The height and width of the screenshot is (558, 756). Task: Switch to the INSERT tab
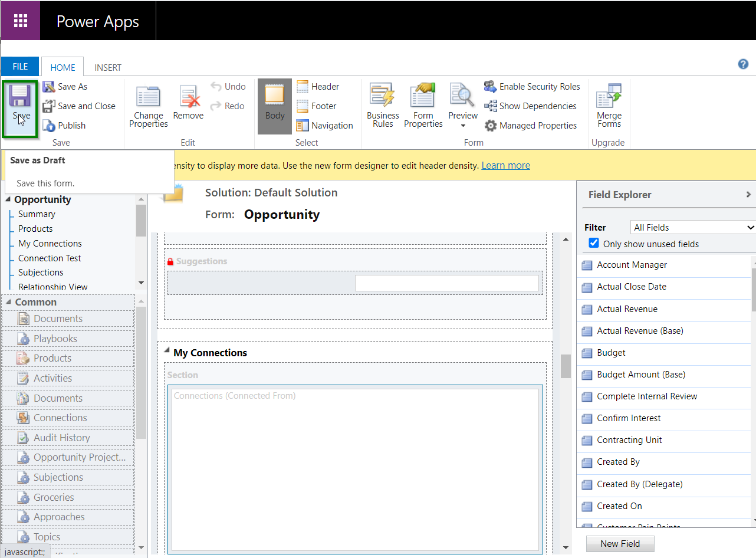[108, 68]
